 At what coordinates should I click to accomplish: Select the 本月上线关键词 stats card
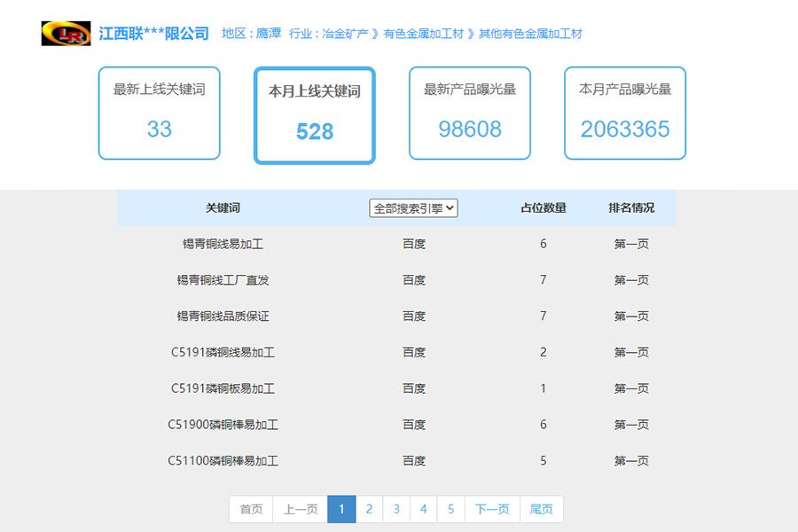[314, 115]
